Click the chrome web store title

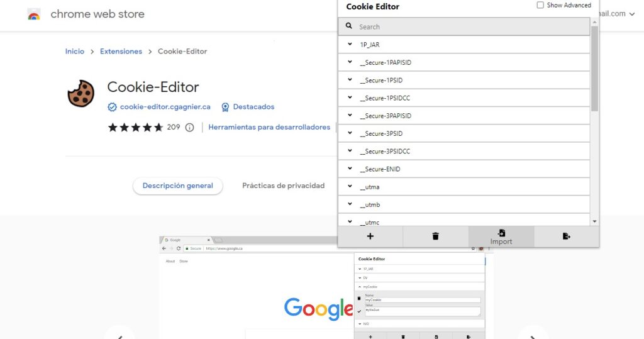coord(97,14)
